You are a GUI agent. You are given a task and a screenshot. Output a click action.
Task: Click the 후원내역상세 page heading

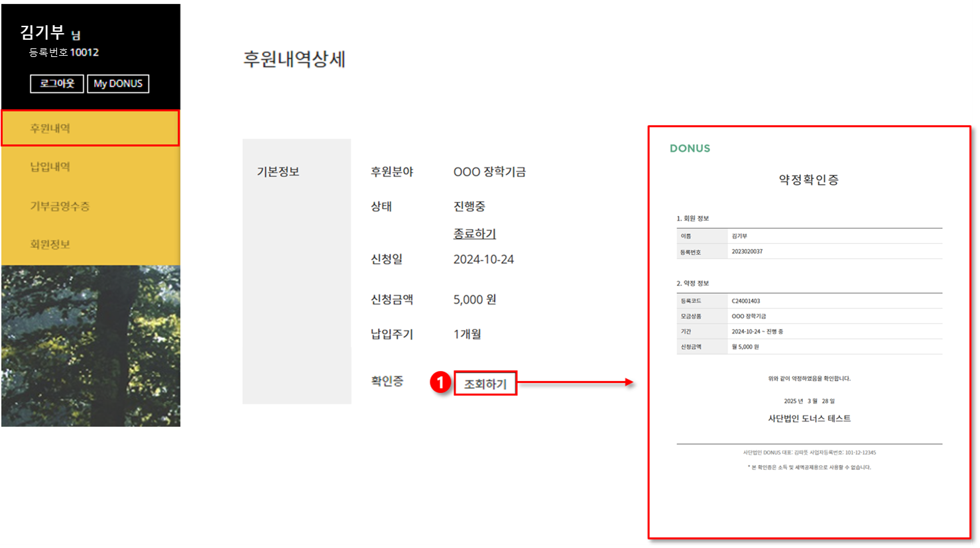[x=294, y=59]
